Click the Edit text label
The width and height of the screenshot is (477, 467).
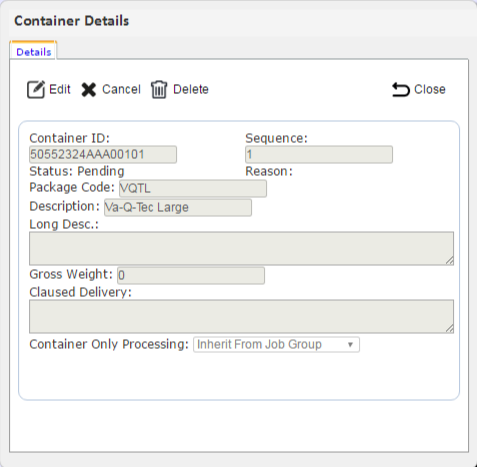[60, 89]
